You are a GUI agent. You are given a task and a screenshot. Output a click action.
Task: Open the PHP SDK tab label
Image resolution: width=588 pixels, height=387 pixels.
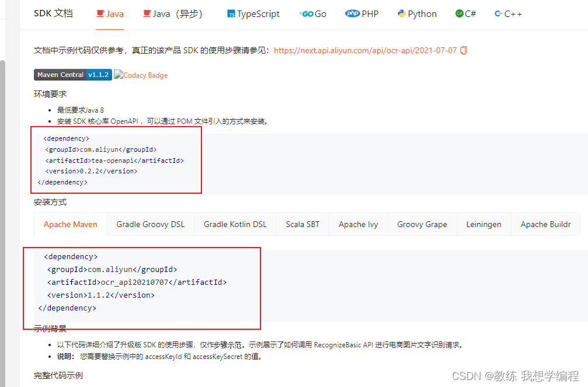point(370,14)
